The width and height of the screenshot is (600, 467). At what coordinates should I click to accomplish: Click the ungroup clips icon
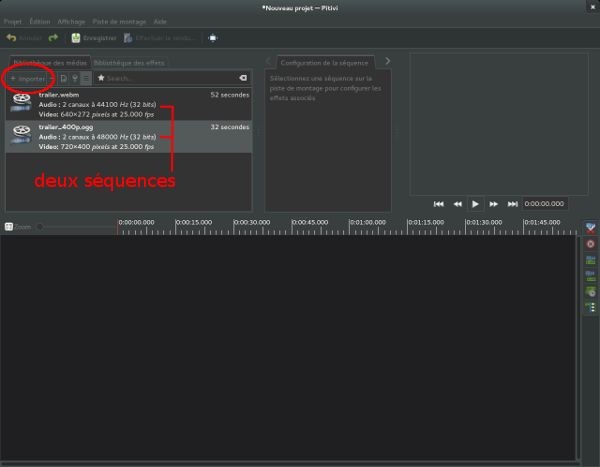coord(590,276)
